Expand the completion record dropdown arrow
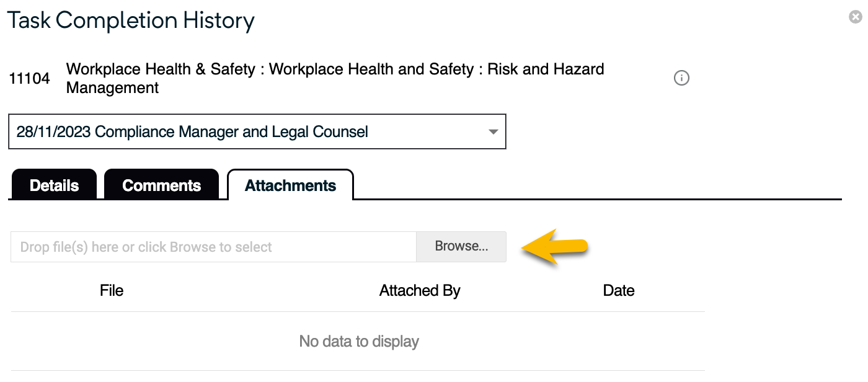The width and height of the screenshot is (868, 382). pyautogui.click(x=493, y=132)
